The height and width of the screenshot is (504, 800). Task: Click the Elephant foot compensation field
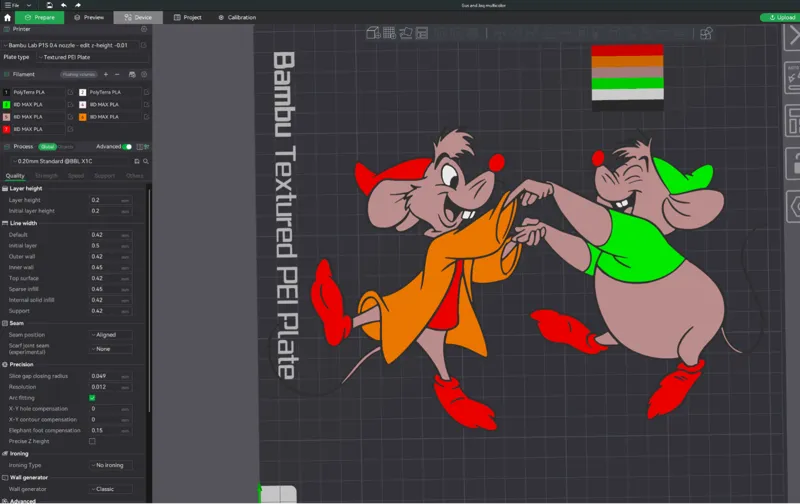(111, 431)
